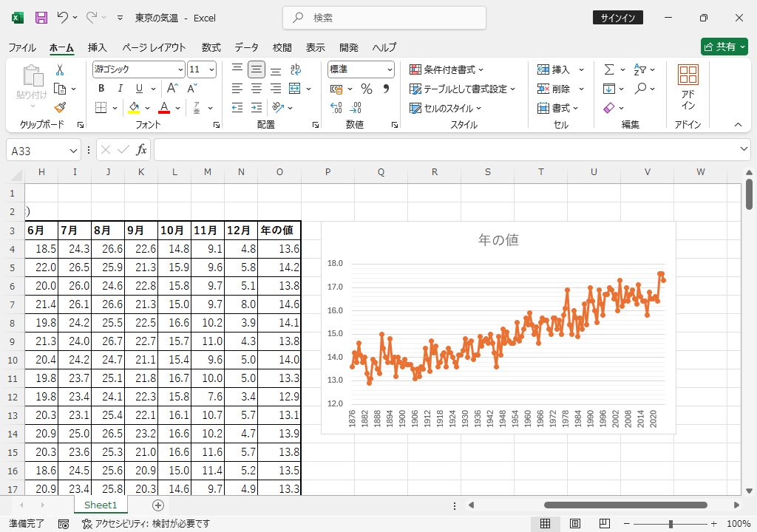
Task: Increase indent icon
Action: pos(257,108)
